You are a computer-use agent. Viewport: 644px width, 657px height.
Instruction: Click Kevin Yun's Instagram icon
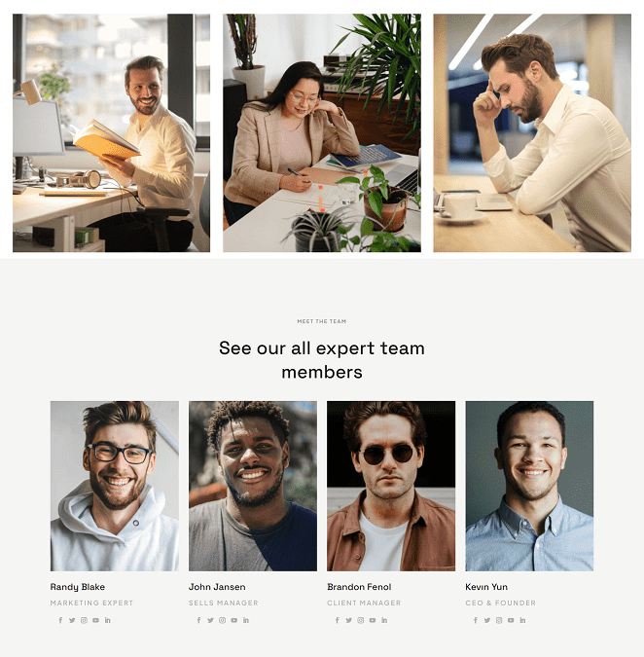pyautogui.click(x=499, y=620)
